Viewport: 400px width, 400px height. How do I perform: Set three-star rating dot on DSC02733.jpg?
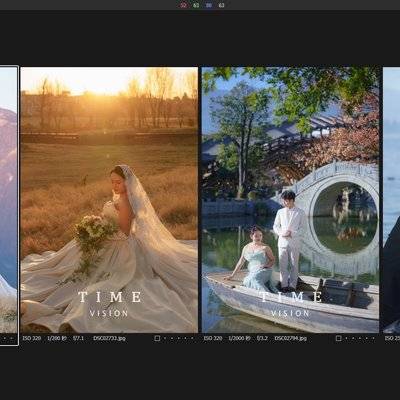point(179,338)
